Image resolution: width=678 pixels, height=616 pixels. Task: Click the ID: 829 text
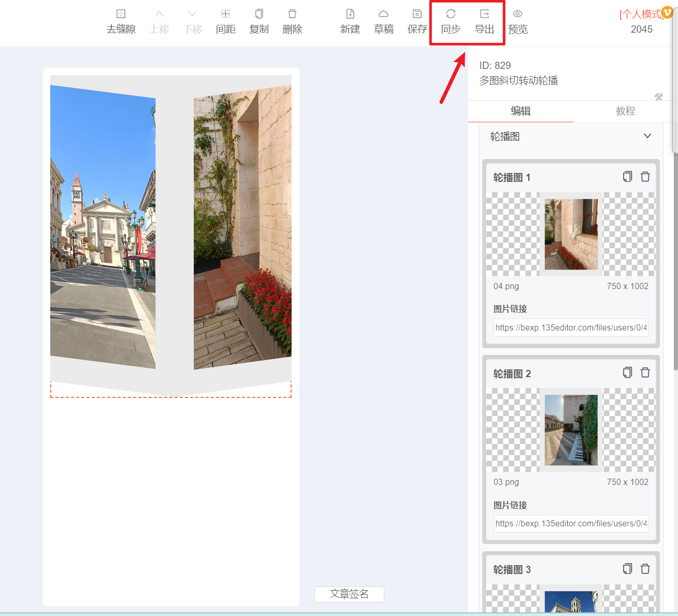tap(495, 65)
